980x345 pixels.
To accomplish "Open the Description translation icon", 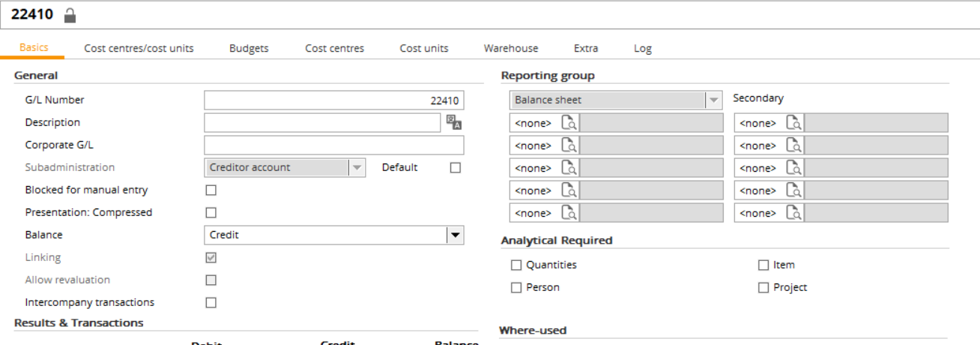I will (x=453, y=122).
